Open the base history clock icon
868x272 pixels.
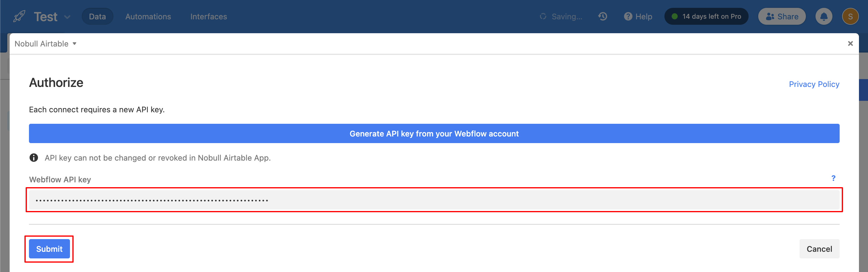(x=603, y=16)
